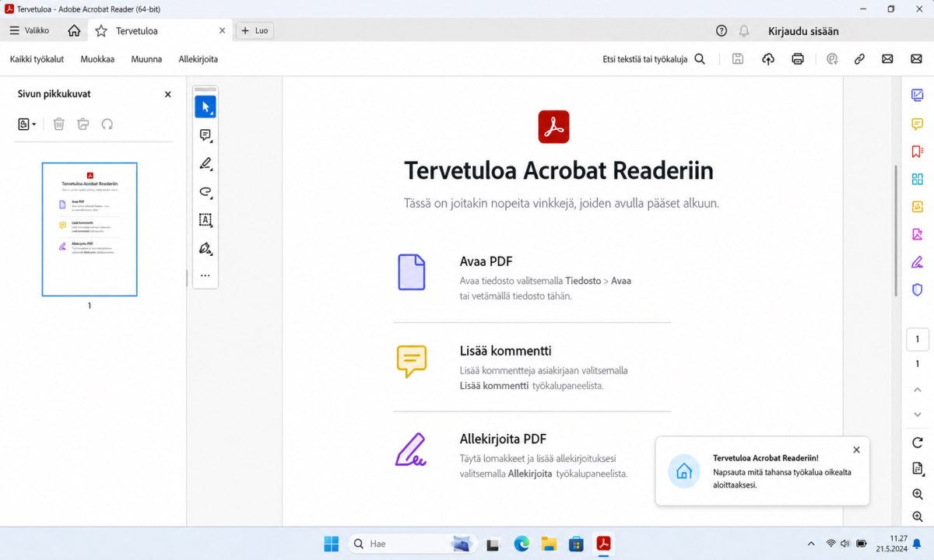Click the Avaa PDF heading
Viewport: 934px width, 560px height.
[486, 261]
